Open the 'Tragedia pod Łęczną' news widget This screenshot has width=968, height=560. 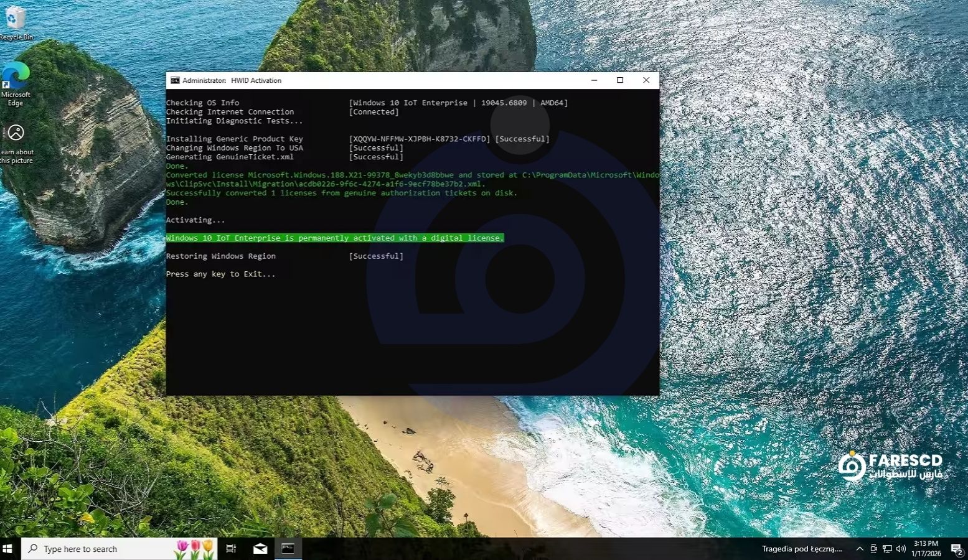point(801,549)
